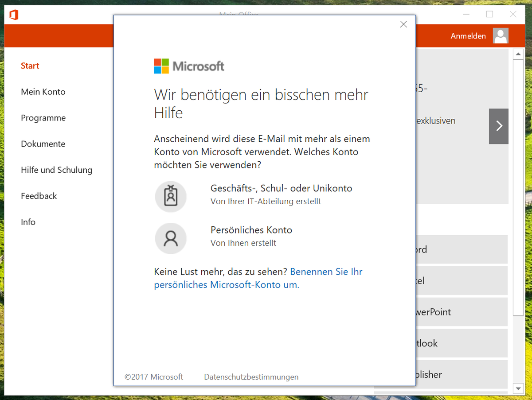Image resolution: width=532 pixels, height=400 pixels.
Task: Click the scrollbar up arrow
Action: (518, 54)
